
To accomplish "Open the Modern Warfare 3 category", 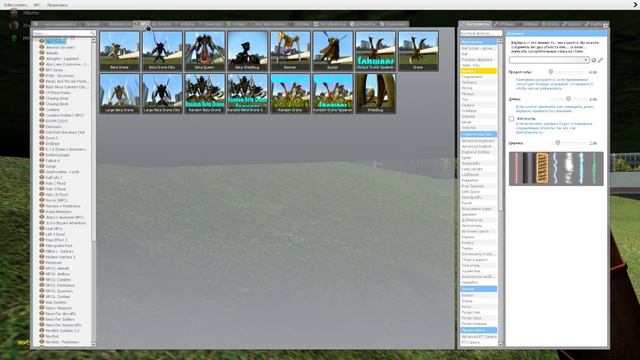I will point(60,257).
